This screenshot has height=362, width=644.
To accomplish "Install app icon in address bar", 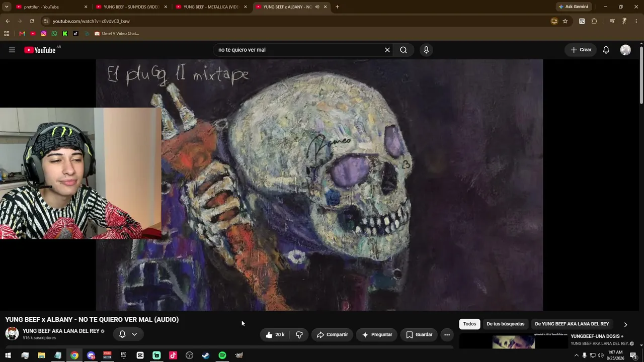I will [554, 21].
